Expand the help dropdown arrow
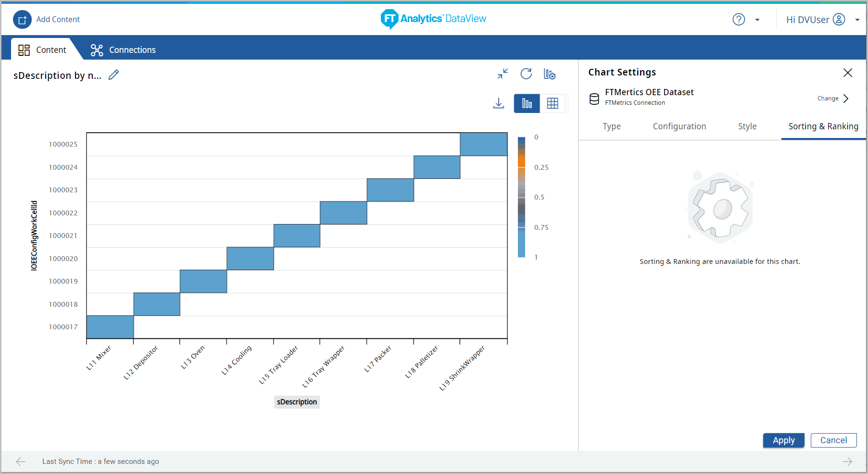The height and width of the screenshot is (474, 868). pos(757,20)
